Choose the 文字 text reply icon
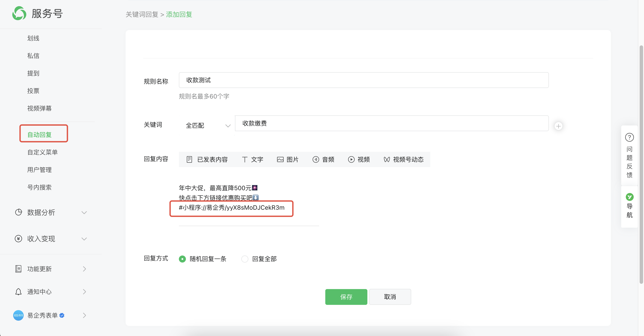 (x=244, y=159)
